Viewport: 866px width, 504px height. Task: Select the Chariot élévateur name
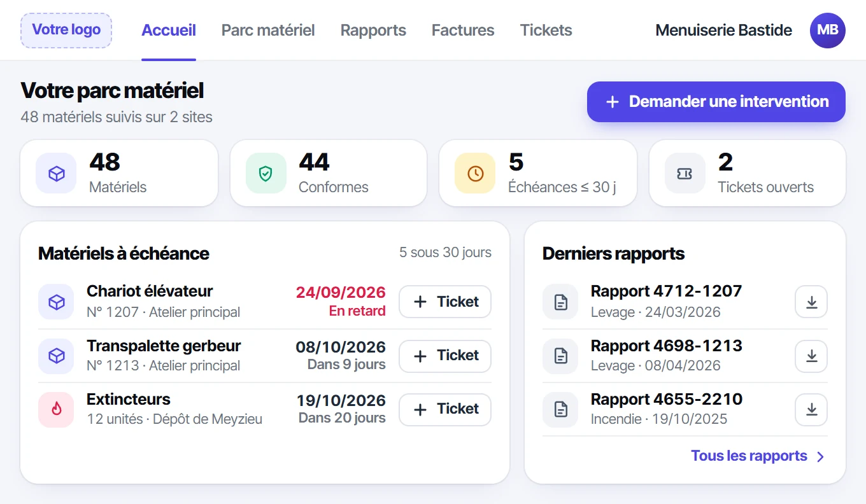point(150,291)
